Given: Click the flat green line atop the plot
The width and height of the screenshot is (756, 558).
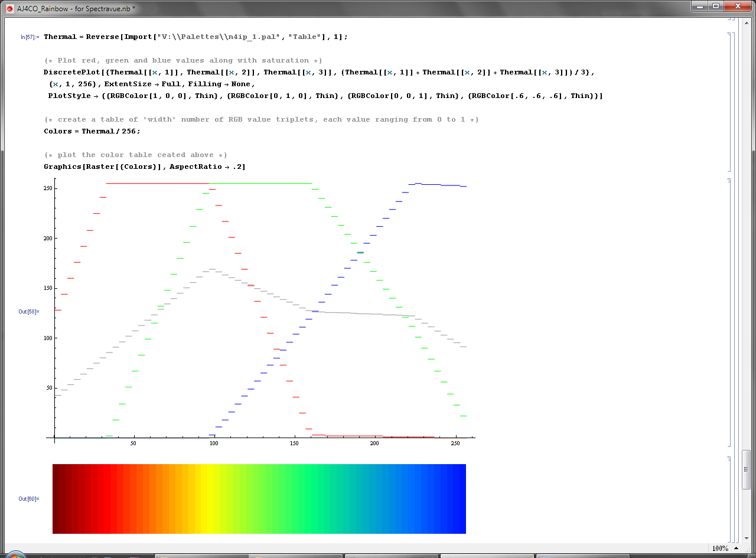Looking at the screenshot, I should pyautogui.click(x=260, y=183).
